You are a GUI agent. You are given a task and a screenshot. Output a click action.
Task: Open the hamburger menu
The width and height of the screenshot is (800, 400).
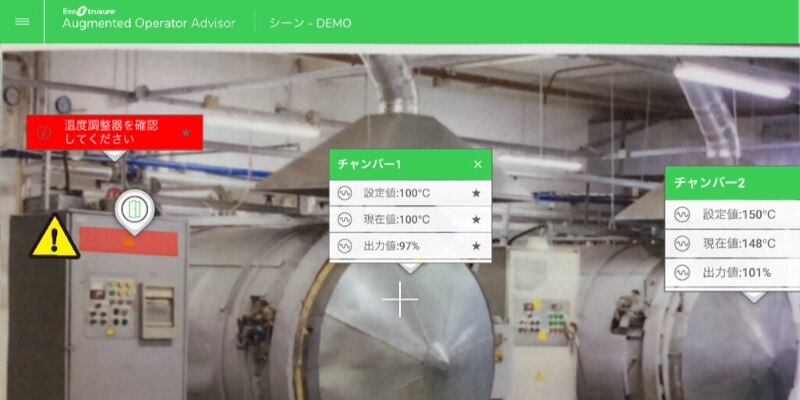tap(22, 22)
